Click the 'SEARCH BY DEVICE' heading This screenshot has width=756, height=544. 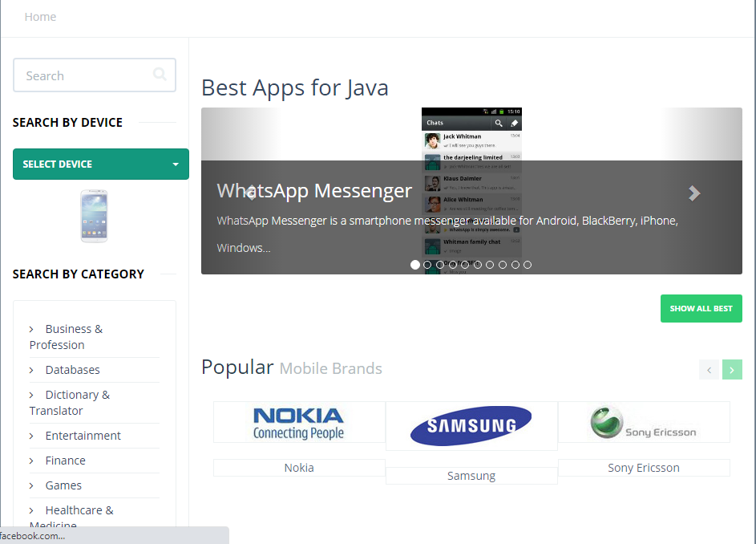pos(67,123)
